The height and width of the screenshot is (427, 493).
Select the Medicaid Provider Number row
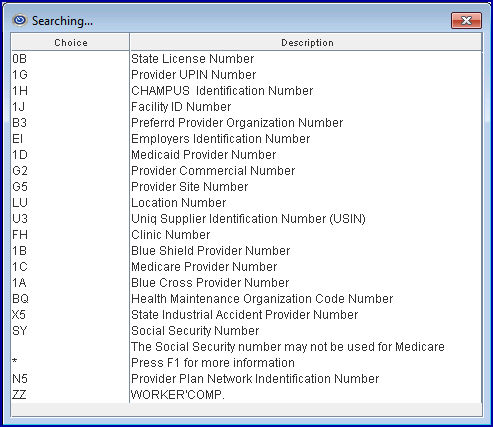[247, 155]
